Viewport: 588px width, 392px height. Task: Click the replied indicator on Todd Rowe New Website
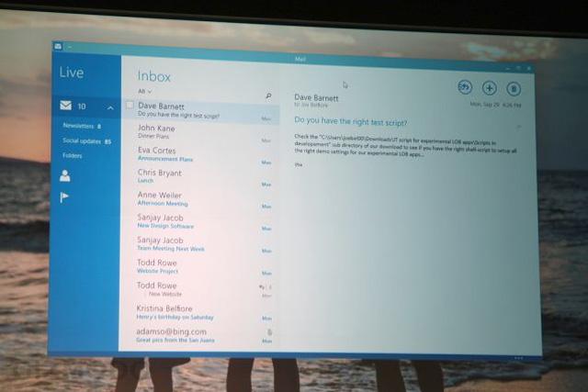point(262,287)
